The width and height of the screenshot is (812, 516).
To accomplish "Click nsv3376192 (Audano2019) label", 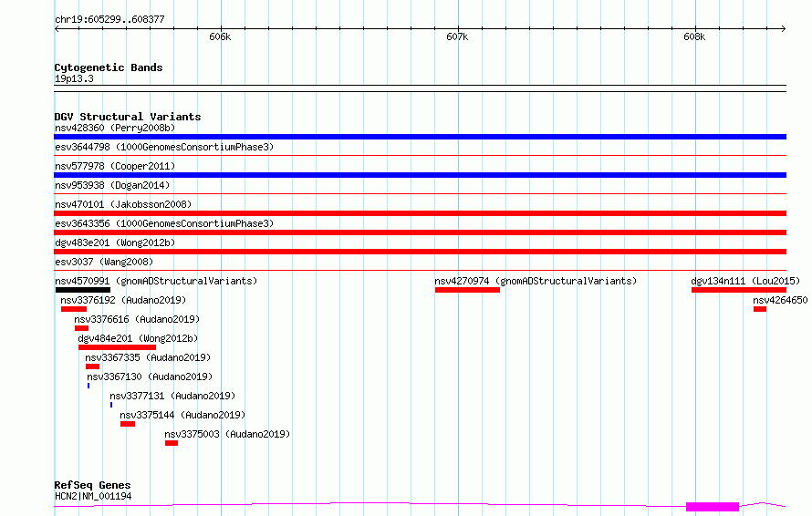I will tap(123, 300).
